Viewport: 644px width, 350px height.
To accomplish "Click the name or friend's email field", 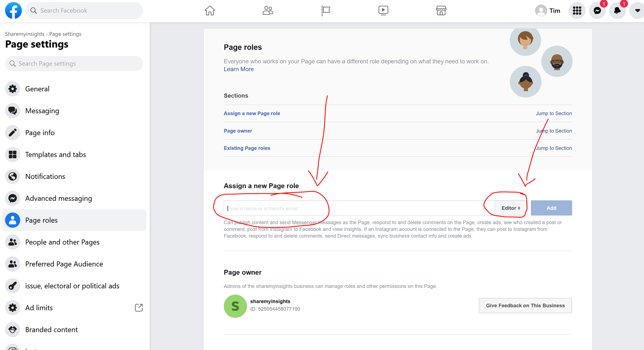I will (359, 208).
